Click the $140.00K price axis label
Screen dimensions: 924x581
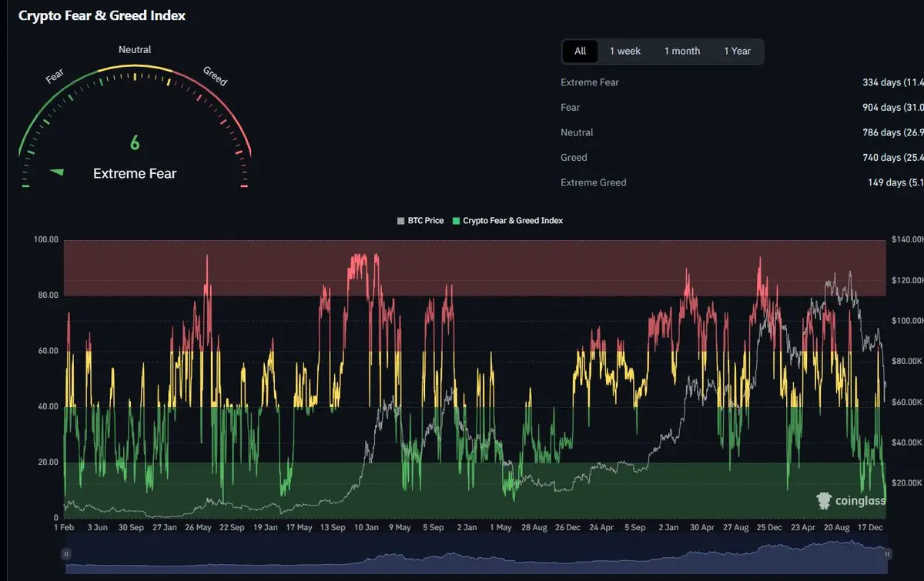coord(908,240)
